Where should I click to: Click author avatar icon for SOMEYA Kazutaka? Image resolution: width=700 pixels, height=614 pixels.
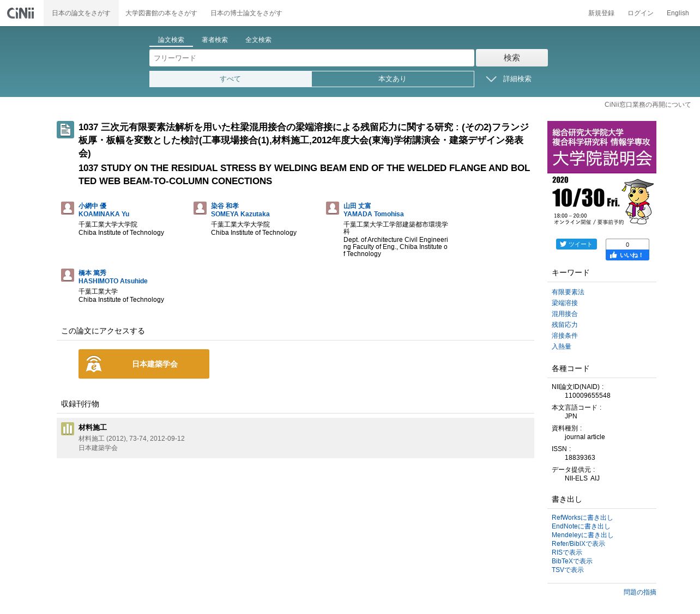pyautogui.click(x=200, y=208)
